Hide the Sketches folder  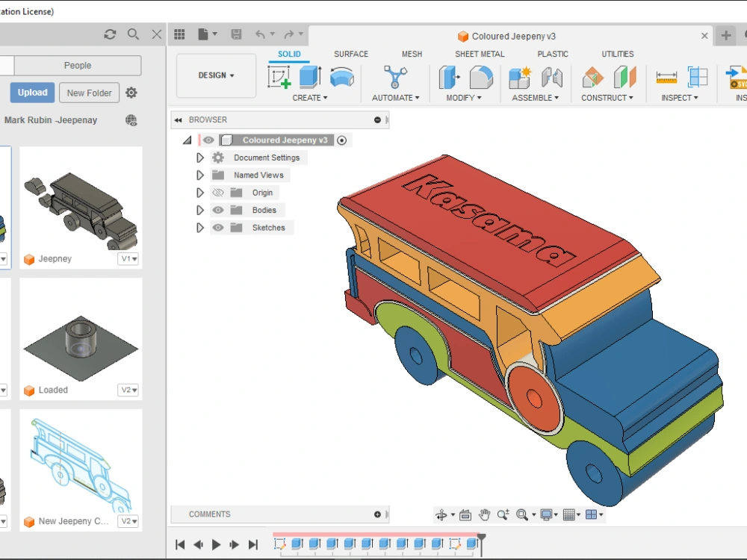click(217, 228)
